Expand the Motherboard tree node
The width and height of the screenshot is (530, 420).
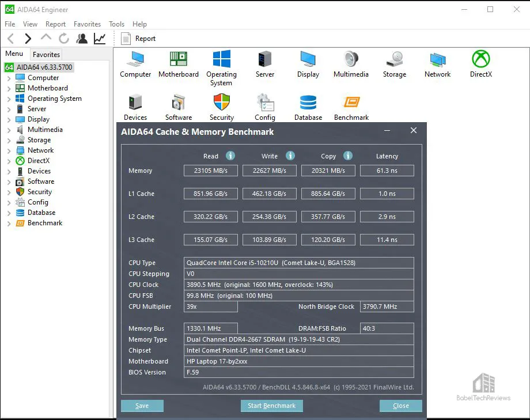[9, 89]
